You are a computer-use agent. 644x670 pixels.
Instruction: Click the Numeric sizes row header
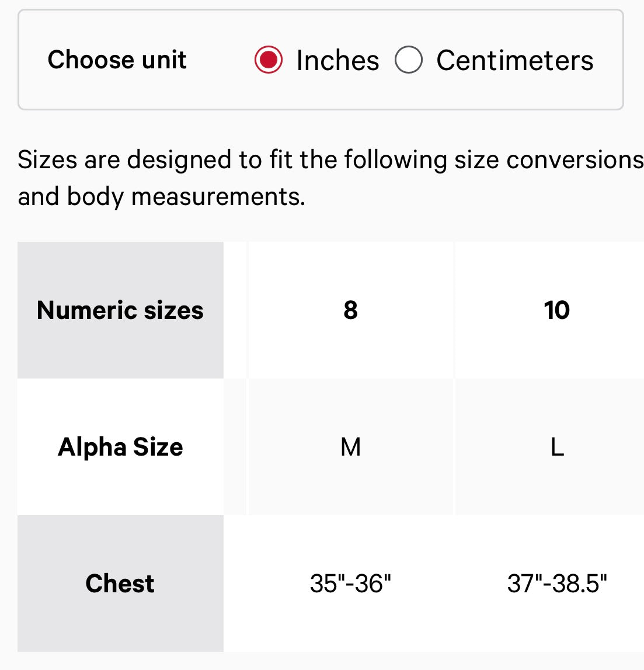[x=120, y=310]
